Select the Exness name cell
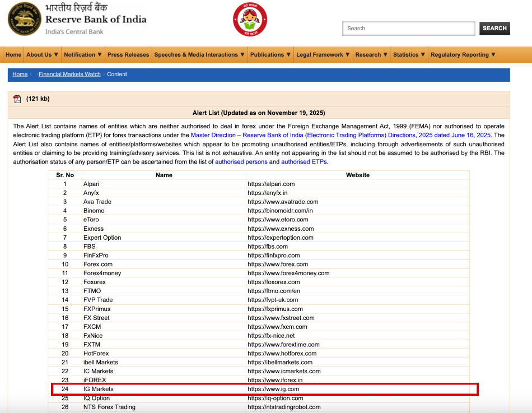 coord(164,229)
